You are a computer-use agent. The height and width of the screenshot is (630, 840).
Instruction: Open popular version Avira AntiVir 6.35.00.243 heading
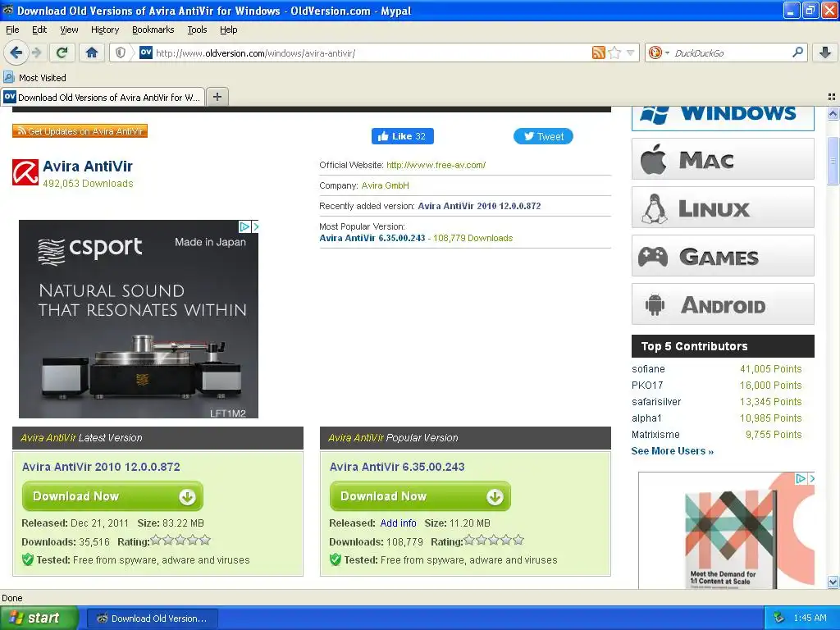click(x=397, y=467)
